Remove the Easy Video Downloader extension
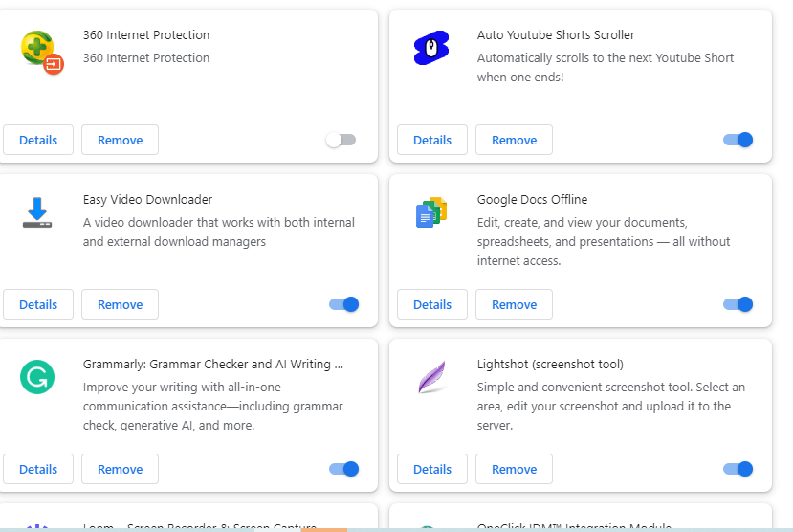The height and width of the screenshot is (532, 793). click(x=120, y=304)
